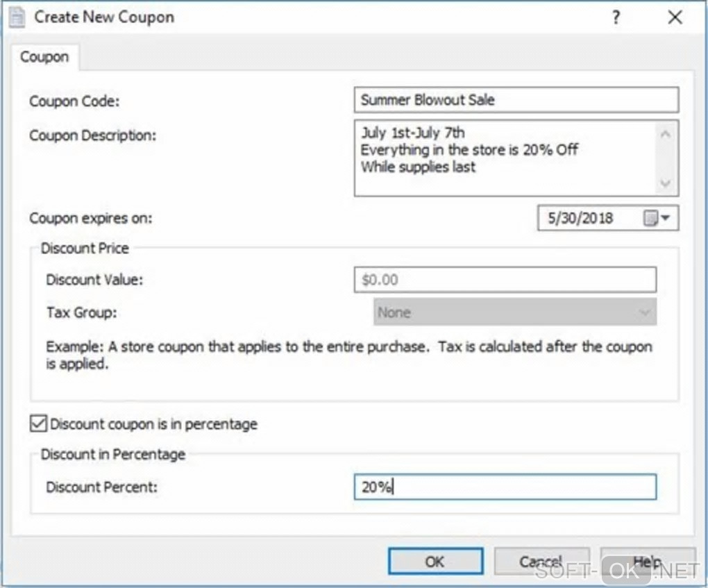Click the Coupon expires on label
Image resolution: width=708 pixels, height=588 pixels.
click(90, 219)
